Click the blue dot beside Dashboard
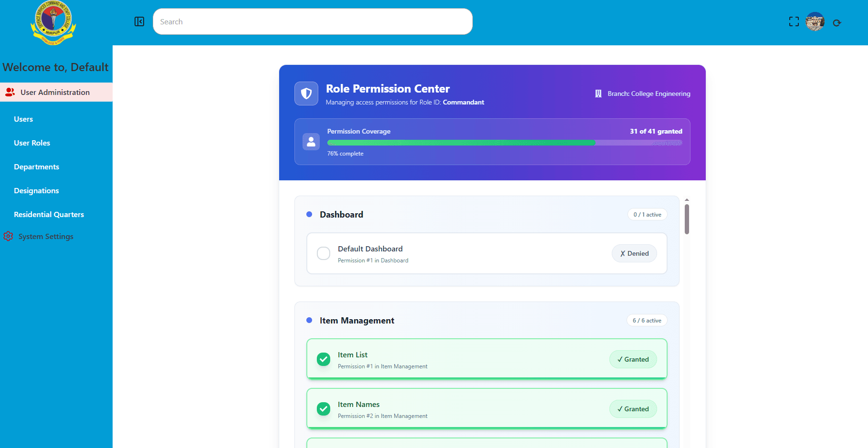868x448 pixels. point(309,214)
